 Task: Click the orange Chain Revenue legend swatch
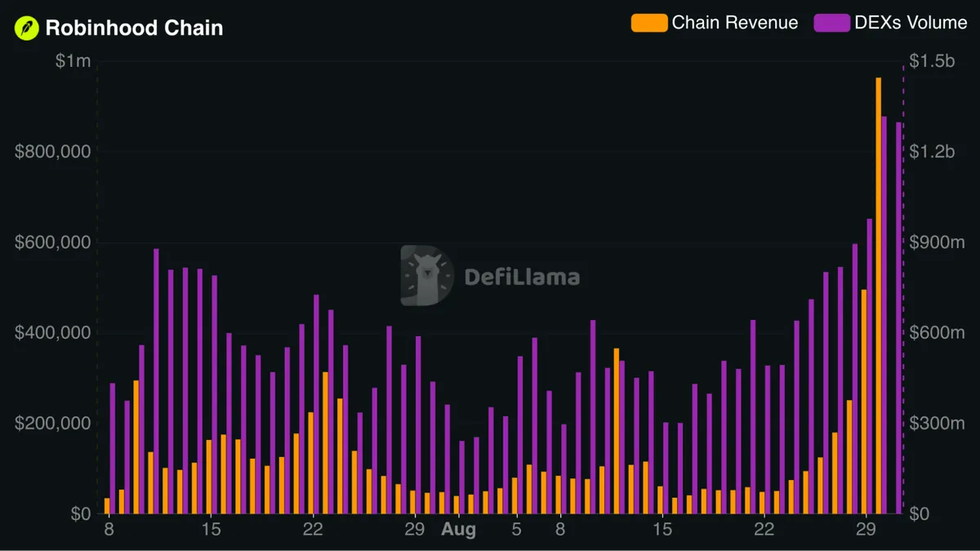[x=649, y=23]
